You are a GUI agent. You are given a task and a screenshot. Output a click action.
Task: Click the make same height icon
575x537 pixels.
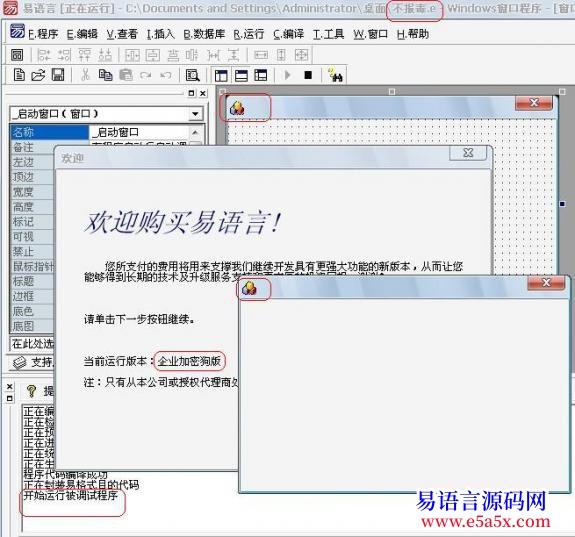pos(281,55)
